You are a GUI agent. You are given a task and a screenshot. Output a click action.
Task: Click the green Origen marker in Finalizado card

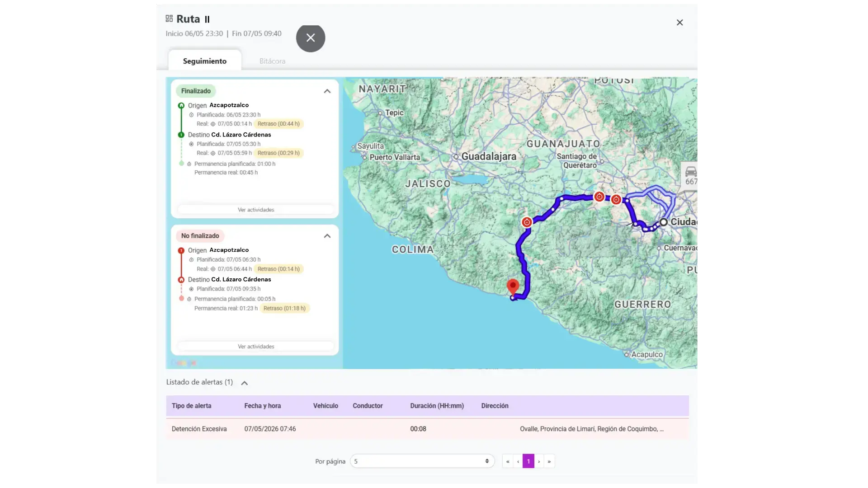point(181,106)
